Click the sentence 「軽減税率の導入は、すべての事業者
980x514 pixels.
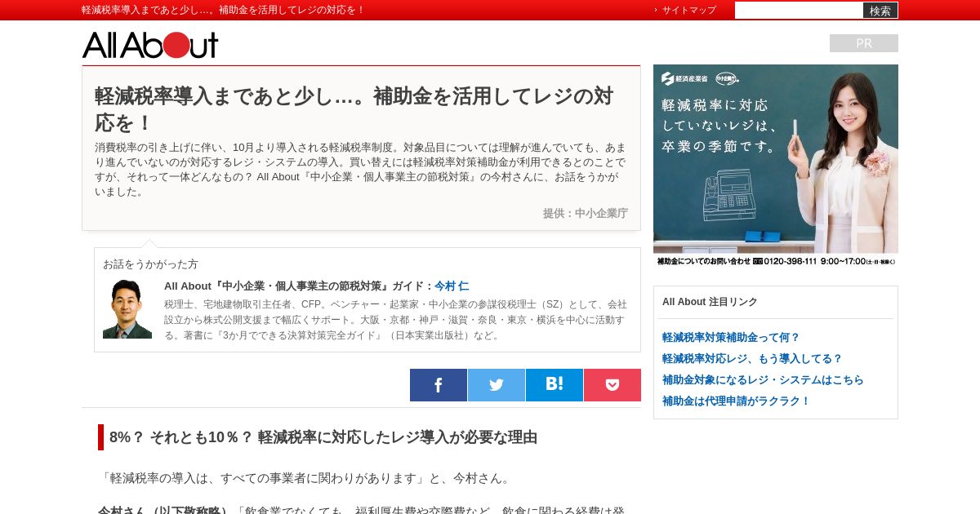306,478
